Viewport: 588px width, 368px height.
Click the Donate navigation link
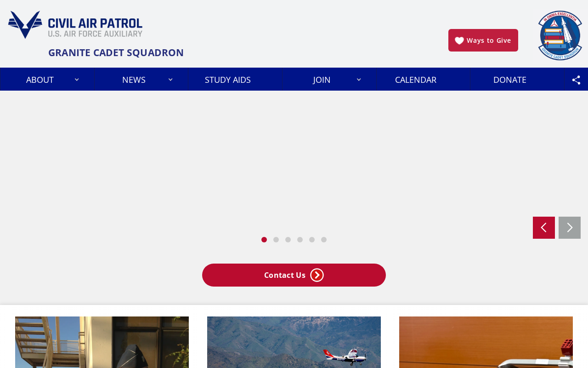(510, 80)
